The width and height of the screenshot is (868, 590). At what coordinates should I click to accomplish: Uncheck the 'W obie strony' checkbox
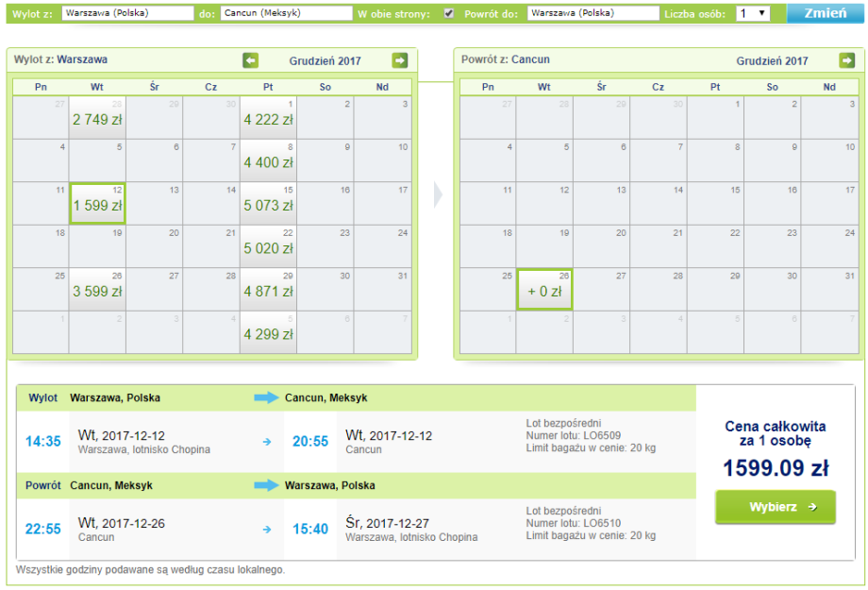tap(449, 13)
